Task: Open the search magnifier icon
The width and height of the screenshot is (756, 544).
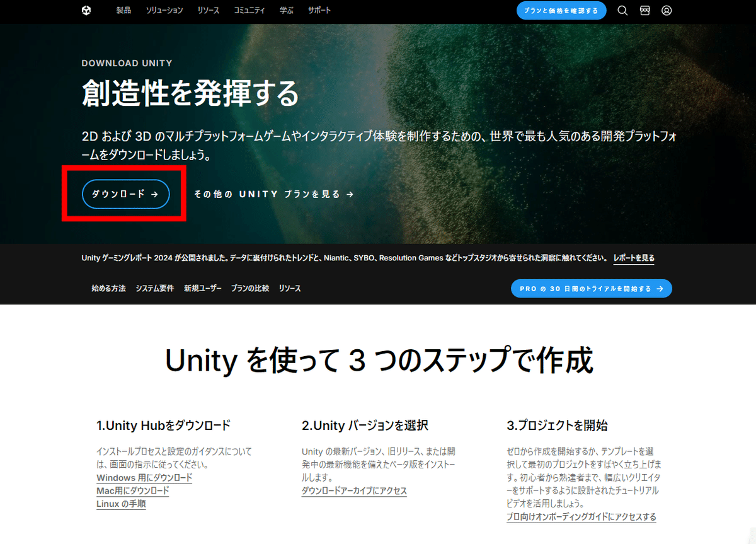Action: coord(622,11)
